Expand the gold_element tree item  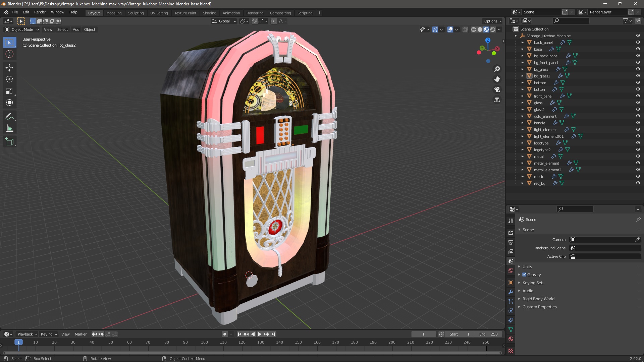(522, 116)
